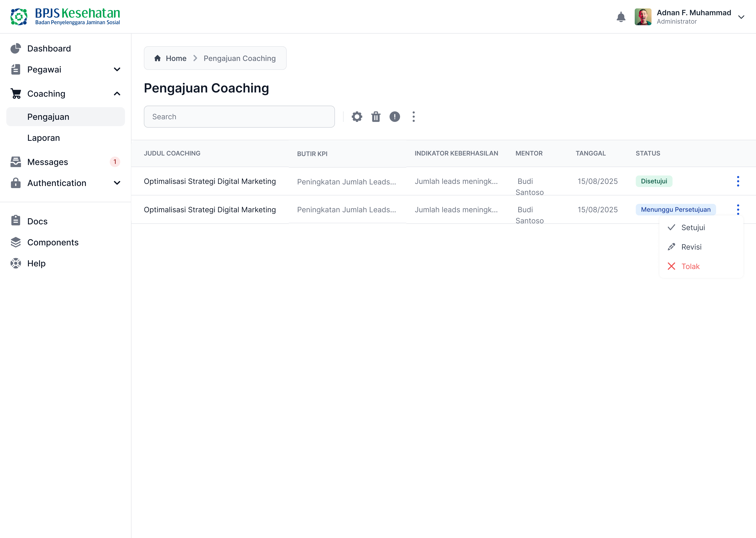Open Pengajuan under Coaching
The width and height of the screenshot is (756, 538).
click(65, 117)
